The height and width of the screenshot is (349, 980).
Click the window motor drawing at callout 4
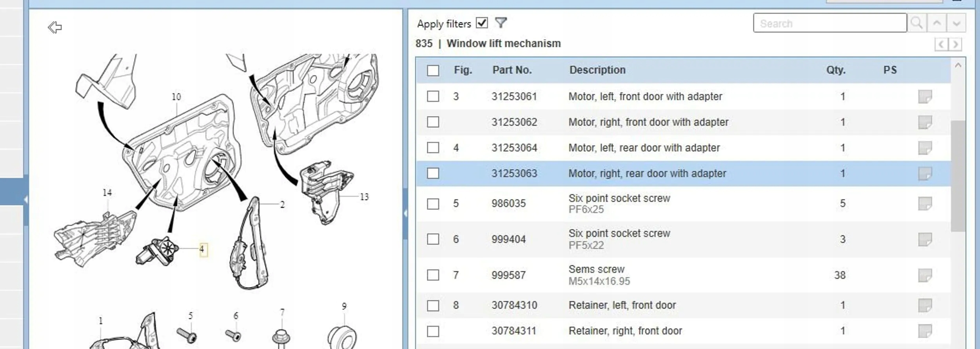(157, 252)
